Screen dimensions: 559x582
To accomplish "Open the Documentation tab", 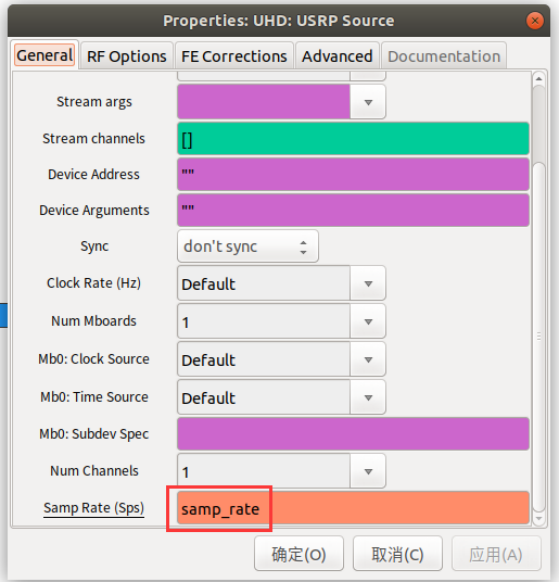I will (444, 56).
